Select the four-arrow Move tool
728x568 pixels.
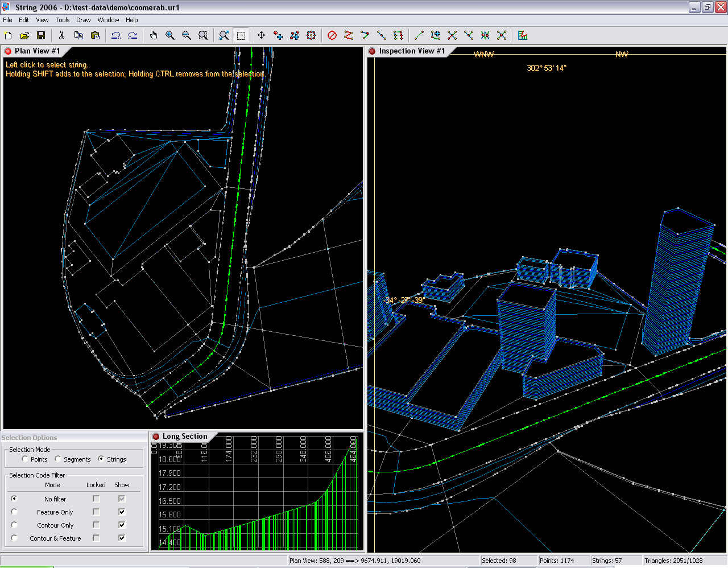pyautogui.click(x=261, y=35)
